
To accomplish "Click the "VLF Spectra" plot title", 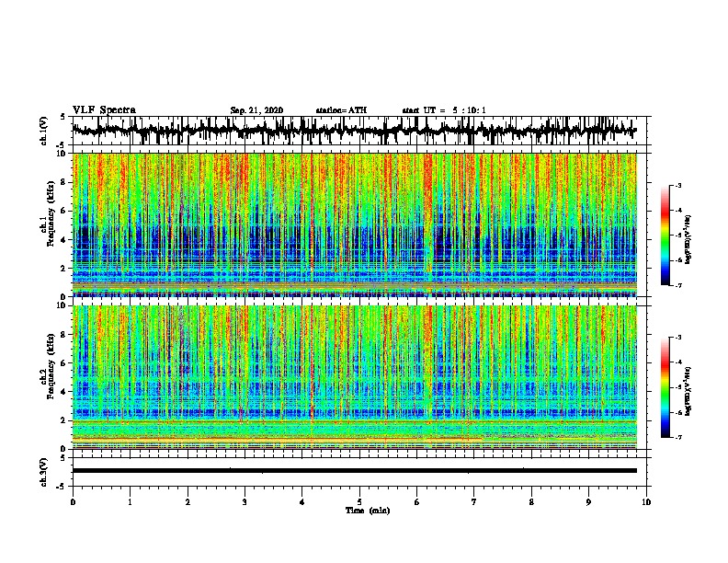I will coord(104,110).
